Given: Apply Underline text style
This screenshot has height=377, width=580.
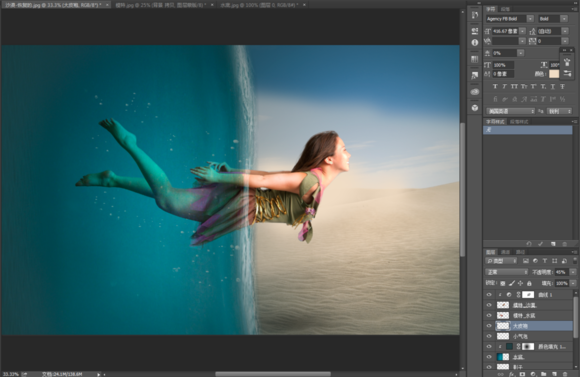Looking at the screenshot, I should [553, 87].
